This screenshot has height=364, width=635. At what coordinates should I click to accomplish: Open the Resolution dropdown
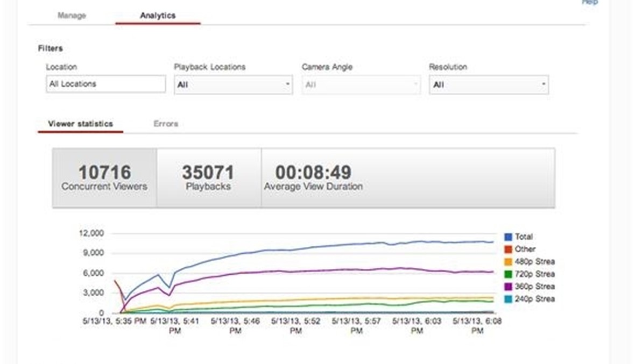click(489, 85)
